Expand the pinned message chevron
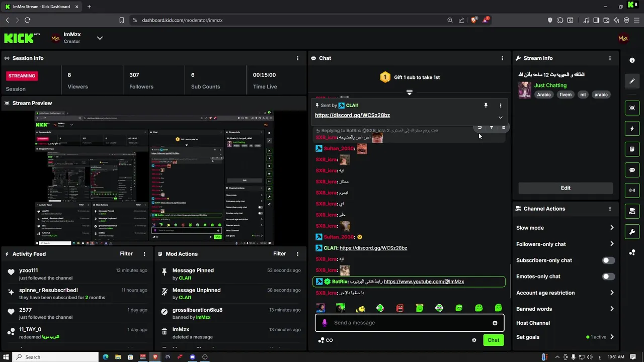 (500, 118)
